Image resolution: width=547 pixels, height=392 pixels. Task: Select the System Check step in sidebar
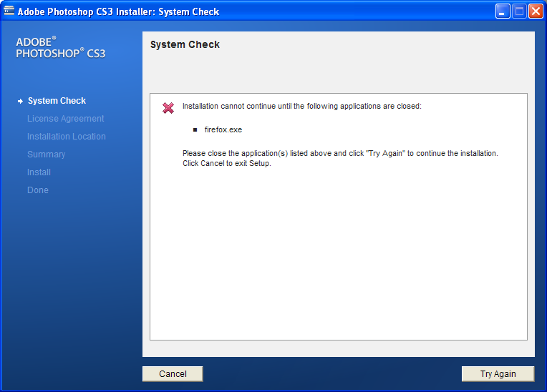57,101
